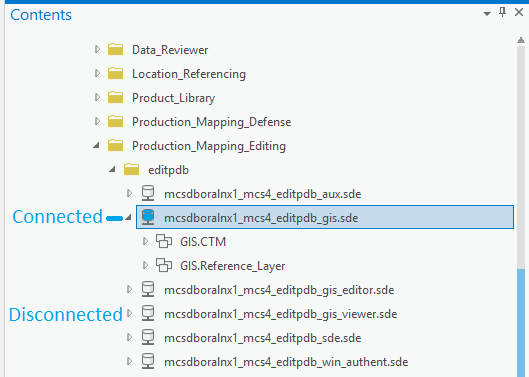
Task: Collapse the Production_Mapping_Editing folder
Action: [x=96, y=145]
